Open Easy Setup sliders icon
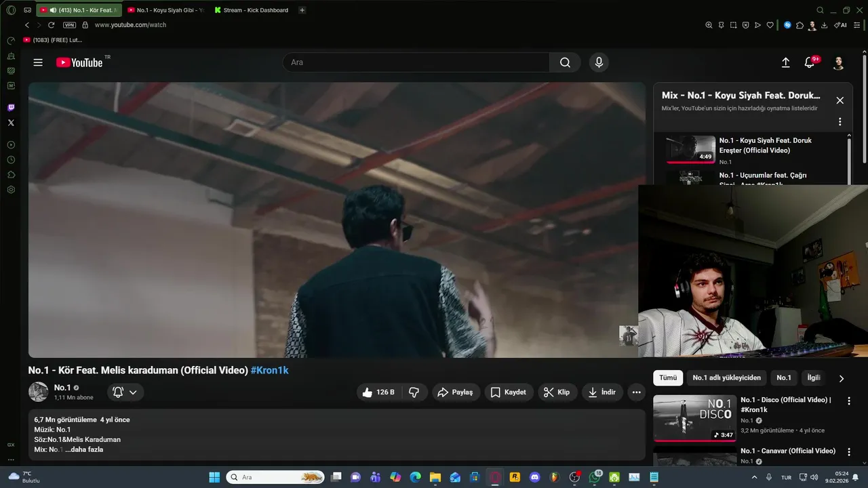The height and width of the screenshot is (488, 868). coord(857,25)
